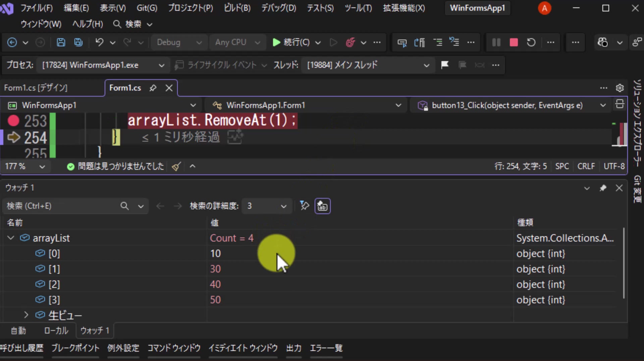Collapse the arrayList watch entry

(x=11, y=238)
